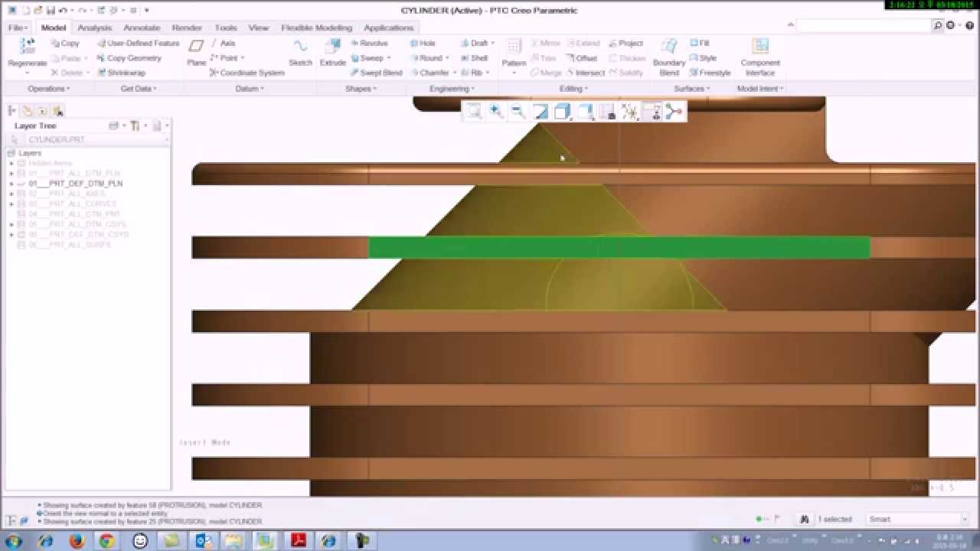Expand the Operations group dropdown

coord(49,89)
